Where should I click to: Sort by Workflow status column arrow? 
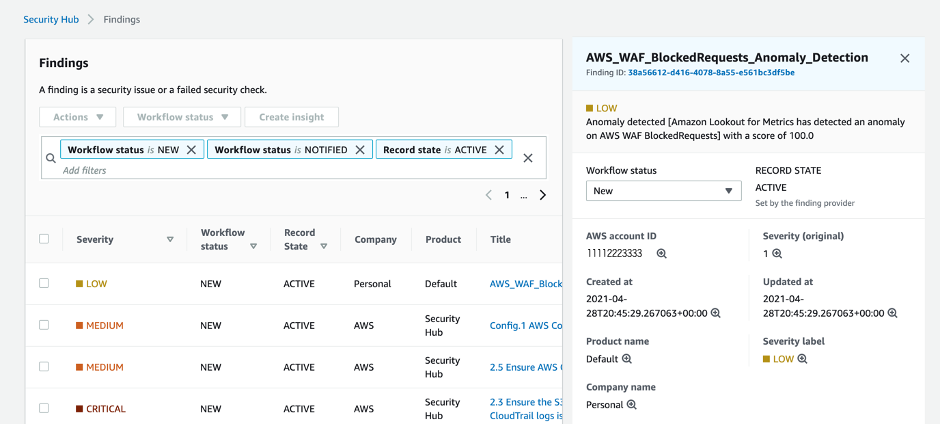(253, 246)
